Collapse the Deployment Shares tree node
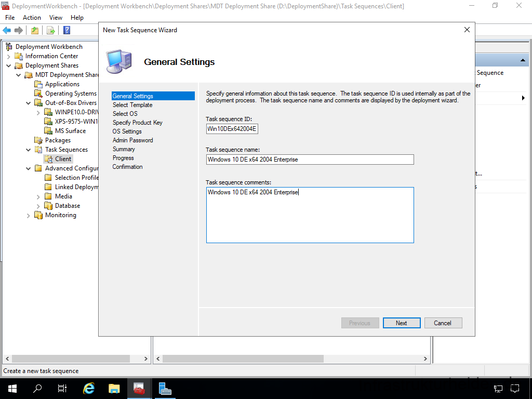The image size is (532, 399). (9, 66)
